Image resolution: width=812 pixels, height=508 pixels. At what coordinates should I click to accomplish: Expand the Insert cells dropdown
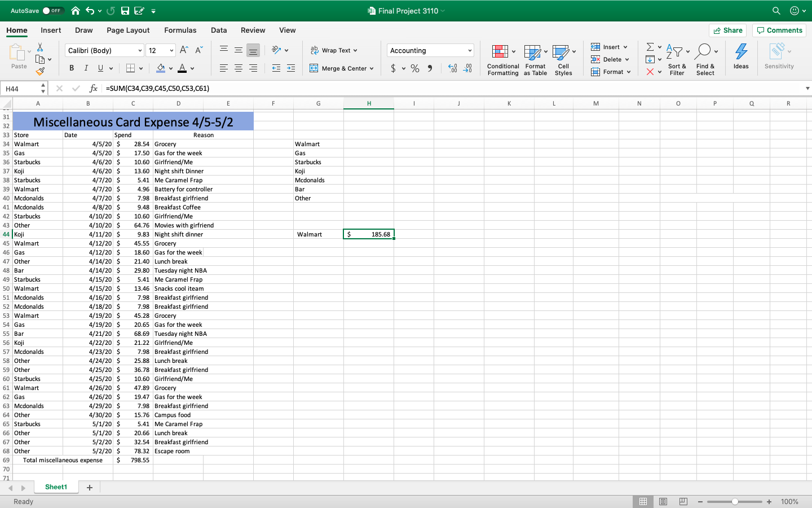point(625,47)
